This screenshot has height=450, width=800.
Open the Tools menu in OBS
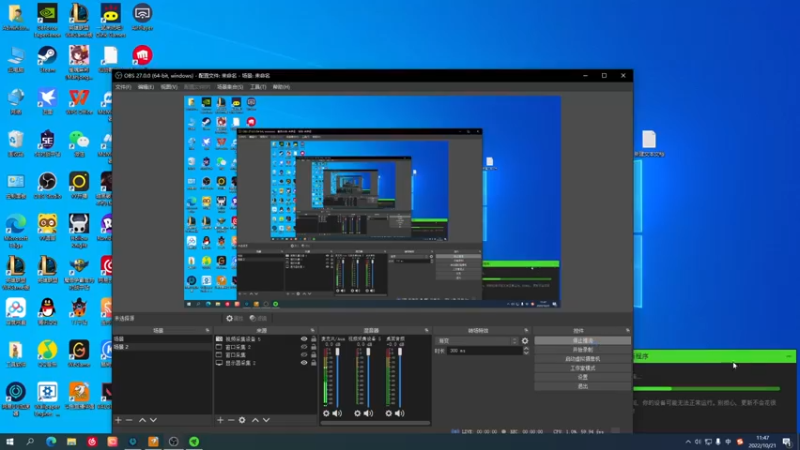click(x=258, y=87)
